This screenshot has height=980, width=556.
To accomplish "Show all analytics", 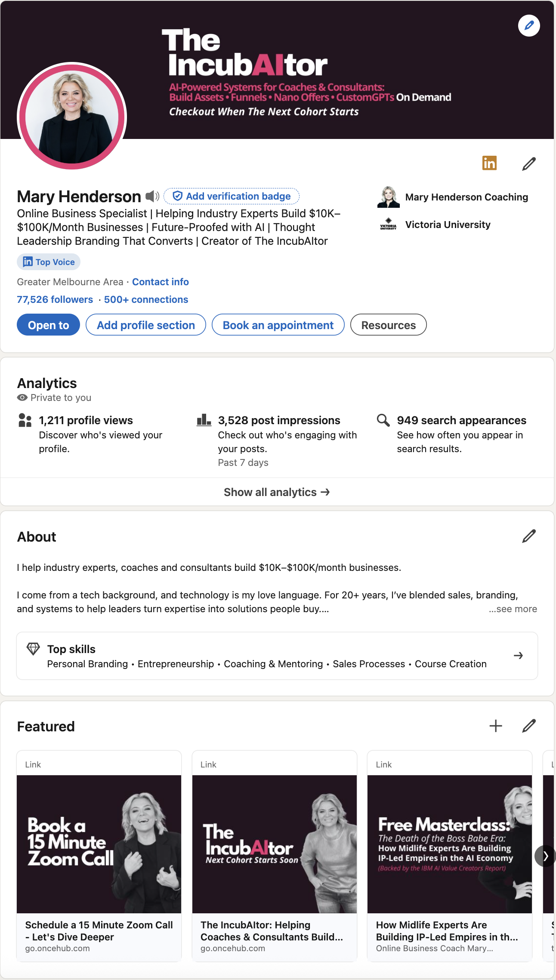I will pos(277,492).
